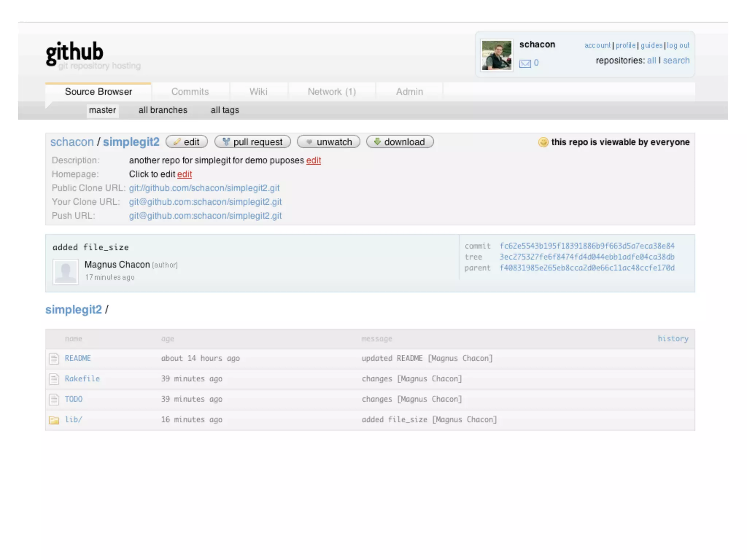Edit the homepage field
The image size is (747, 560).
coord(185,174)
